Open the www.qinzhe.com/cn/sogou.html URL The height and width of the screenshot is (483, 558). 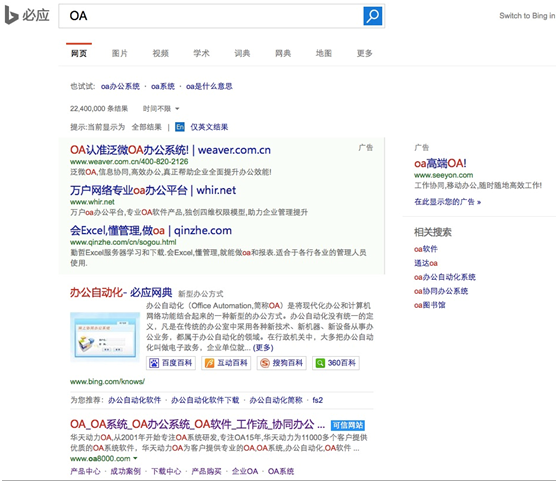coord(123,242)
